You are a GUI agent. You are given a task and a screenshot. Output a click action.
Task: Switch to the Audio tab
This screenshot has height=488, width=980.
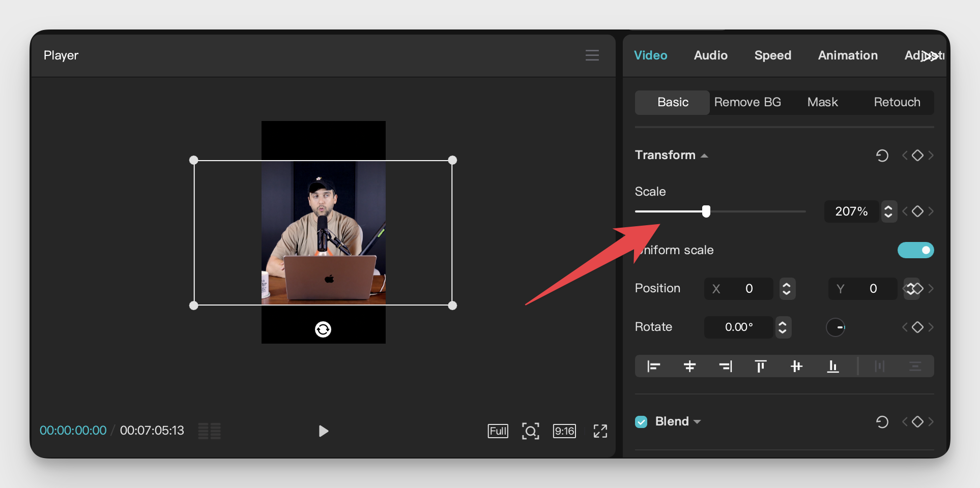pyautogui.click(x=711, y=55)
